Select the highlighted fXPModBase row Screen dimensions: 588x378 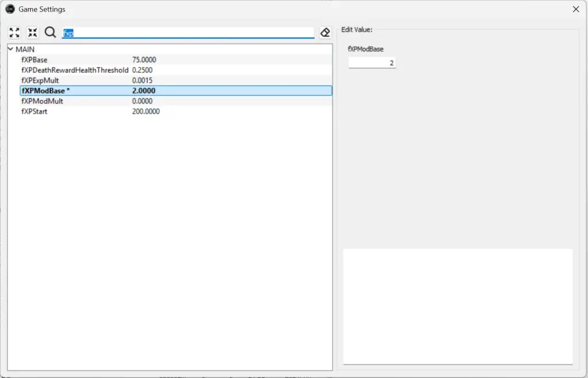(x=46, y=91)
